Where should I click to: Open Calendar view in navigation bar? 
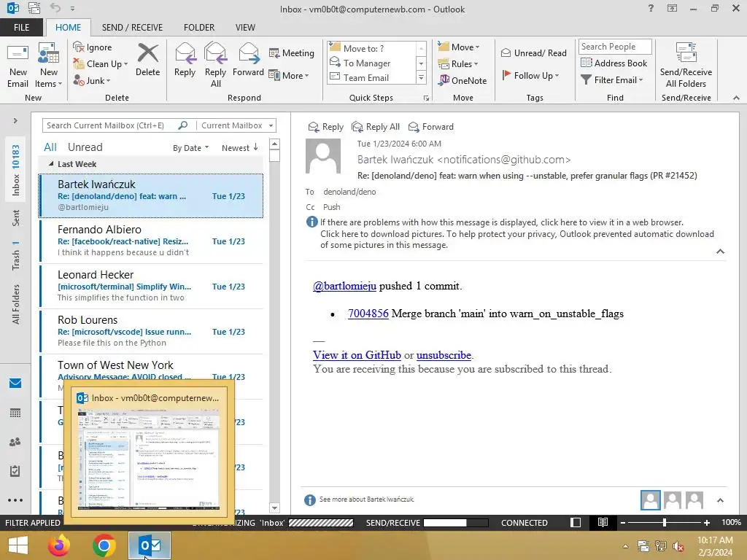point(15,413)
